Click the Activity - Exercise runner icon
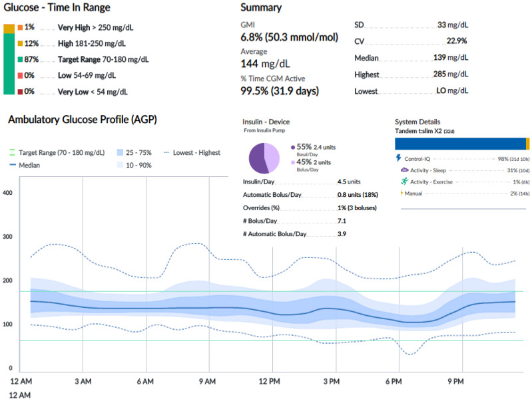Viewport: 532px width, 401px height. pos(404,182)
